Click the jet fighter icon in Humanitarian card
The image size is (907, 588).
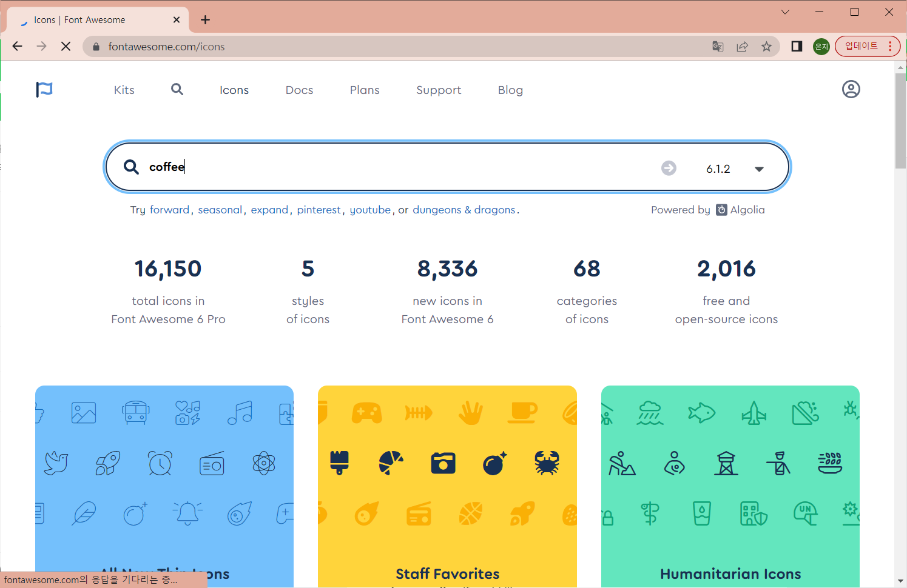[x=754, y=413]
